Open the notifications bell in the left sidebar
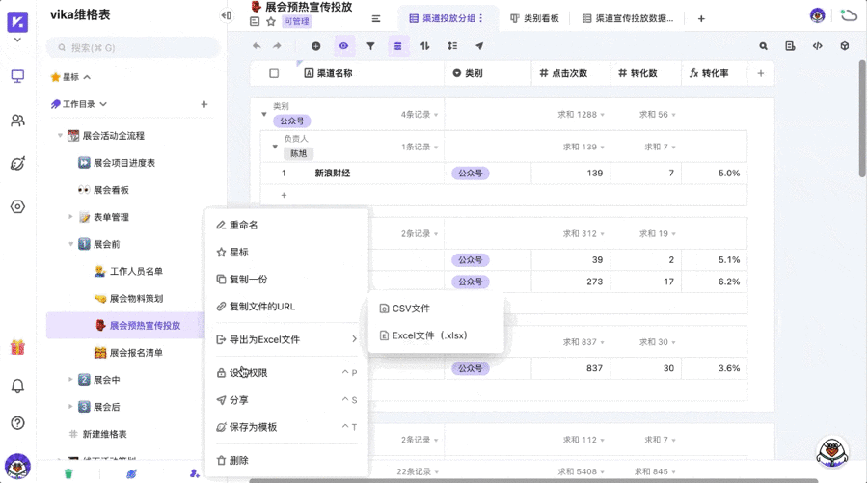This screenshot has height=483, width=868. pos(17,386)
